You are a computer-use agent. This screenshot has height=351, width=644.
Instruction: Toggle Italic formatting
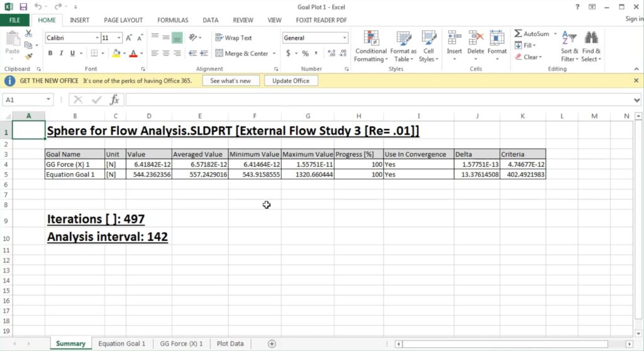click(x=61, y=53)
